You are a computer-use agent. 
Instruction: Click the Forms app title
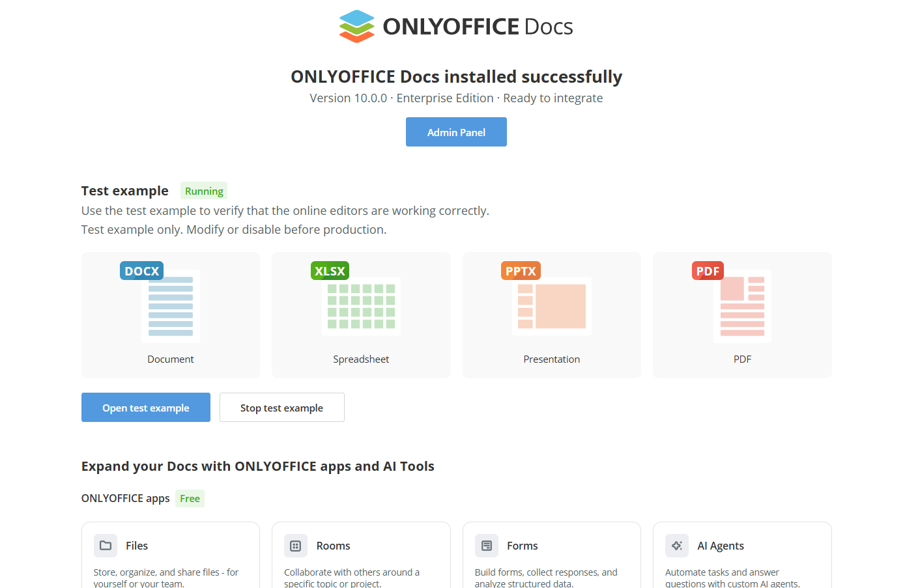(x=523, y=546)
